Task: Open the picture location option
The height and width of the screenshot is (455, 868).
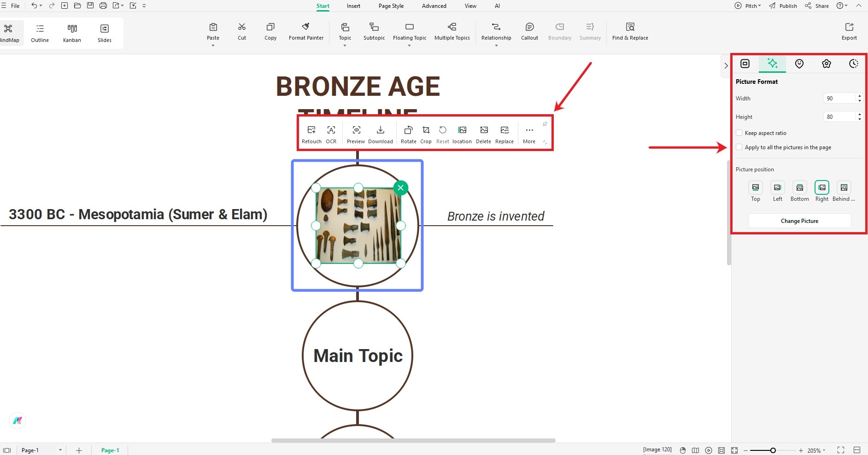Action: pyautogui.click(x=462, y=134)
